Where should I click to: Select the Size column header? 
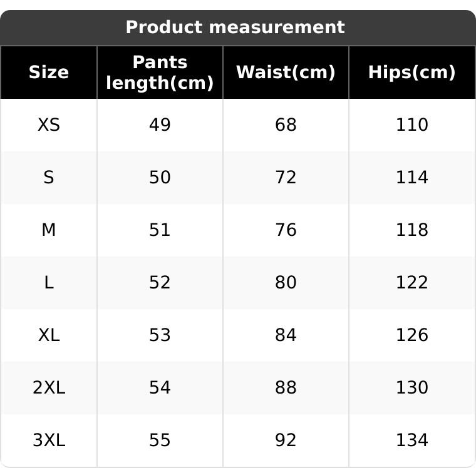(x=49, y=73)
